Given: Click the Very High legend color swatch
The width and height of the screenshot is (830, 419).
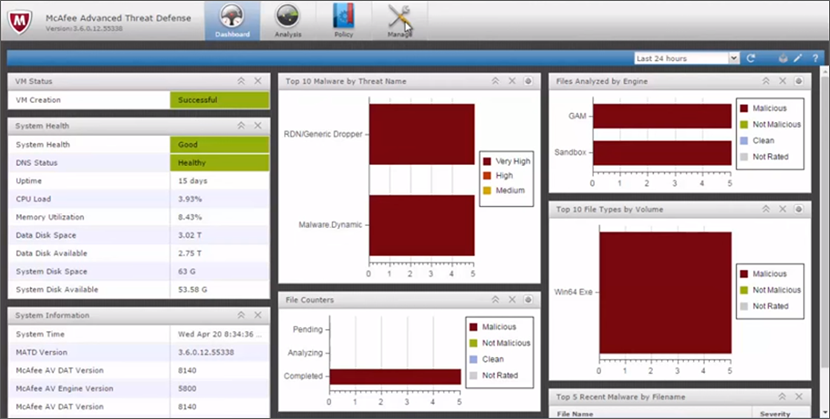Looking at the screenshot, I should pos(487,160).
